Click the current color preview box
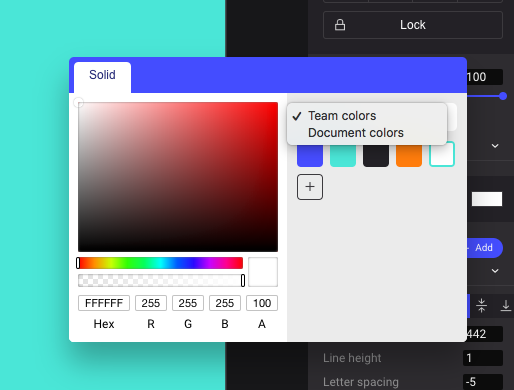The width and height of the screenshot is (514, 390). click(263, 272)
